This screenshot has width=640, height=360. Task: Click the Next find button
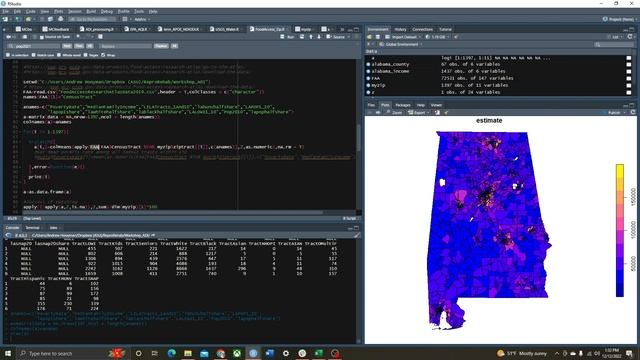(67, 46)
